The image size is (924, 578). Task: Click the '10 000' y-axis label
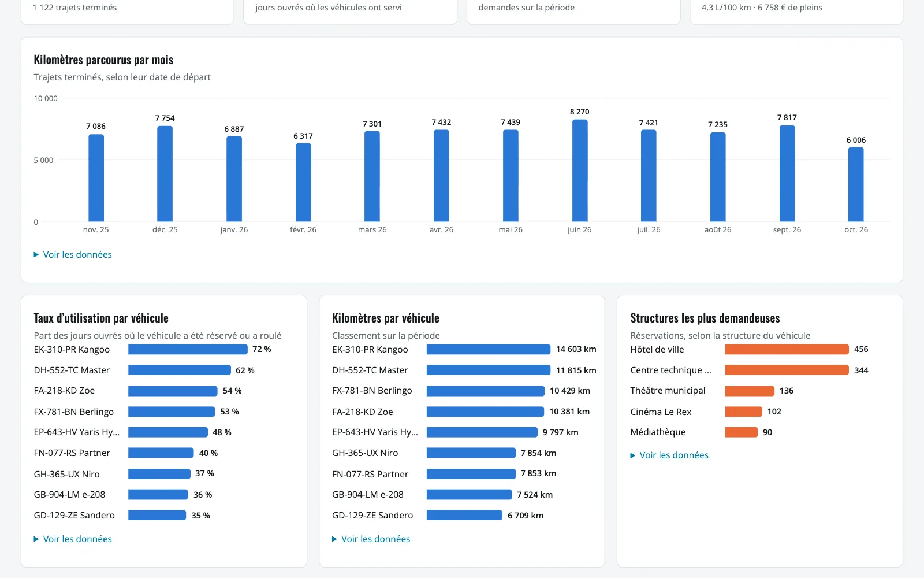pyautogui.click(x=46, y=98)
